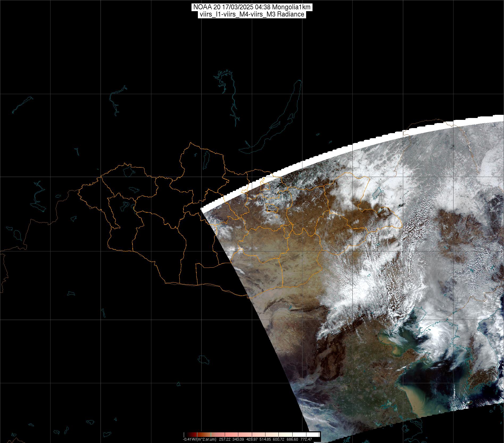The height and width of the screenshot is (443, 504).
Task: Click the colorbar value '686.60'
Action: click(x=292, y=439)
